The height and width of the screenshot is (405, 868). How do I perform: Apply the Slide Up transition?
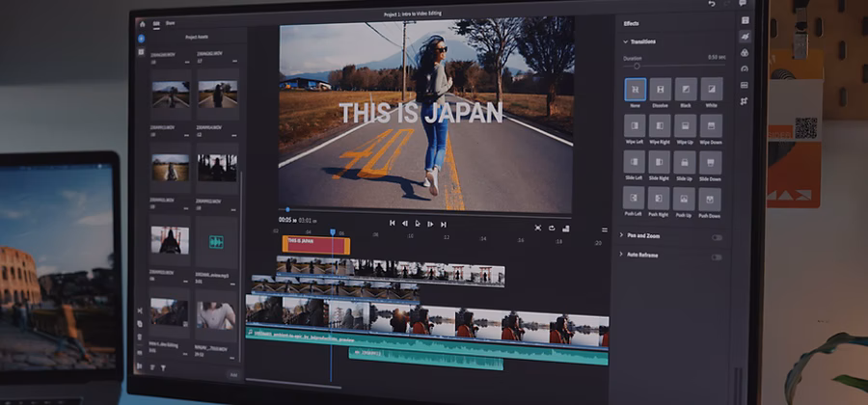click(x=685, y=163)
